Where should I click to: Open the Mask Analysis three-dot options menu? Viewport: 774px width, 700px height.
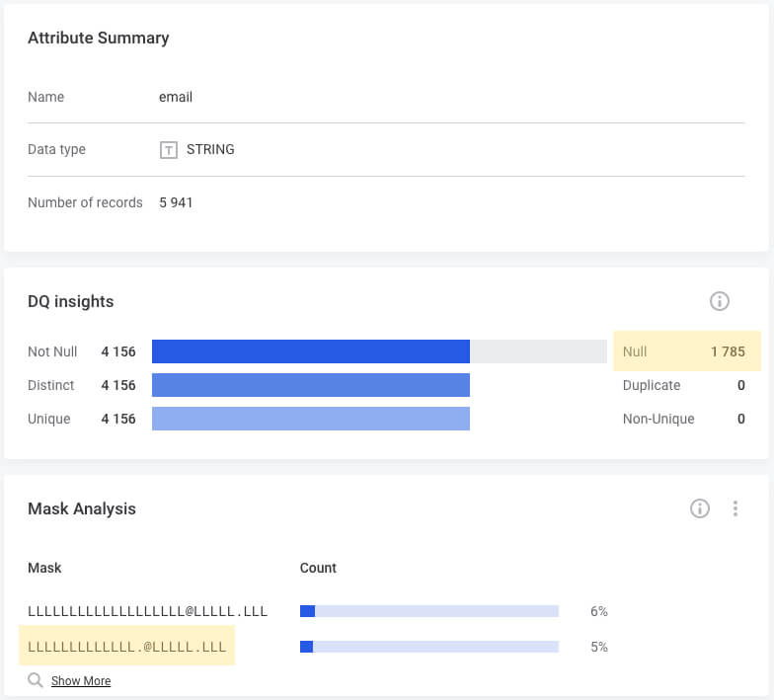pyautogui.click(x=735, y=508)
